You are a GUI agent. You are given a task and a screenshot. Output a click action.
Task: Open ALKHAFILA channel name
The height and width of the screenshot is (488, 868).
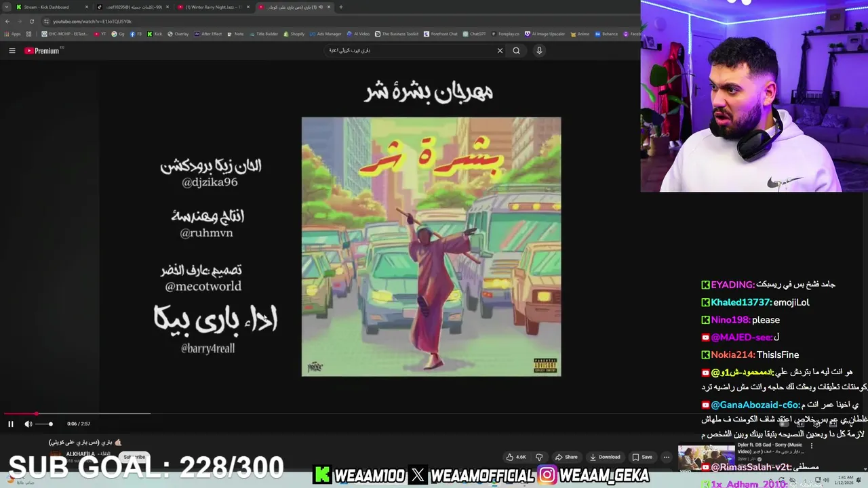80,454
